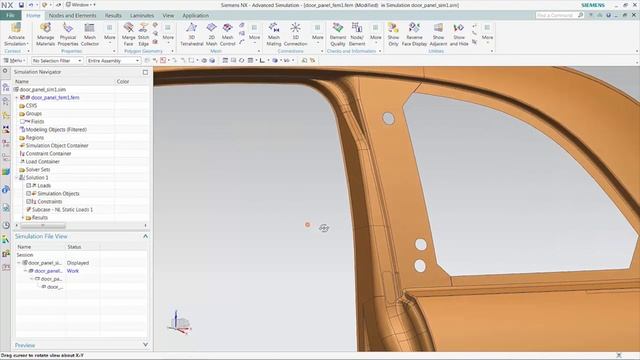Toggle the door_panel_fem1.fem visibility checkbox
This screenshot has height=360, width=640.
click(22, 98)
